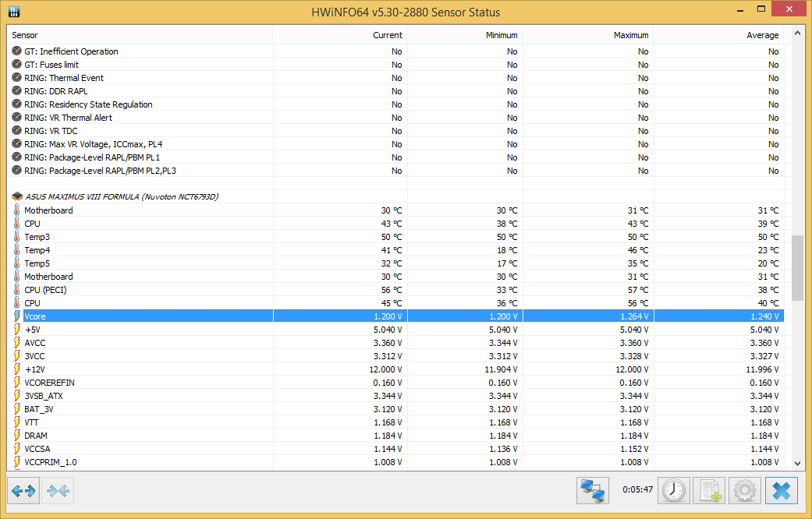Viewport: 812px width, 519px height.
Task: Click the scrollbar down arrow
Action: [x=797, y=463]
